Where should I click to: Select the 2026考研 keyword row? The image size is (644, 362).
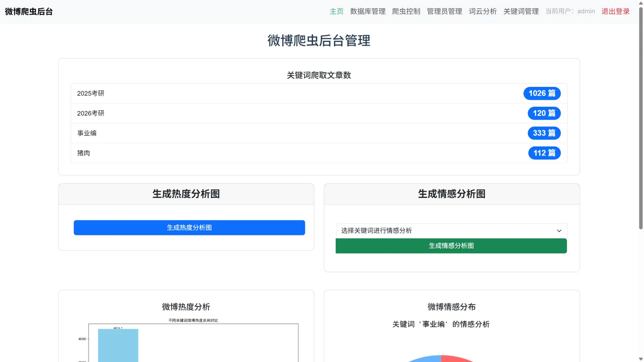click(x=319, y=113)
